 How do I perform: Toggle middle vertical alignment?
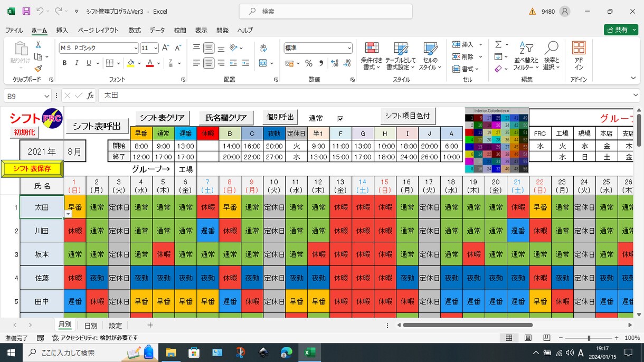209,48
